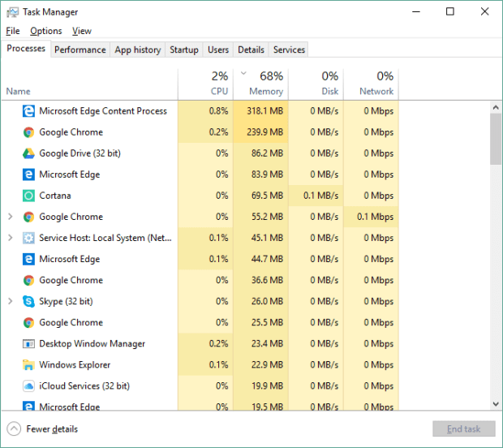Image resolution: width=503 pixels, height=448 pixels.
Task: Click the iCloud Services (32 bit) icon
Action: [x=28, y=386]
